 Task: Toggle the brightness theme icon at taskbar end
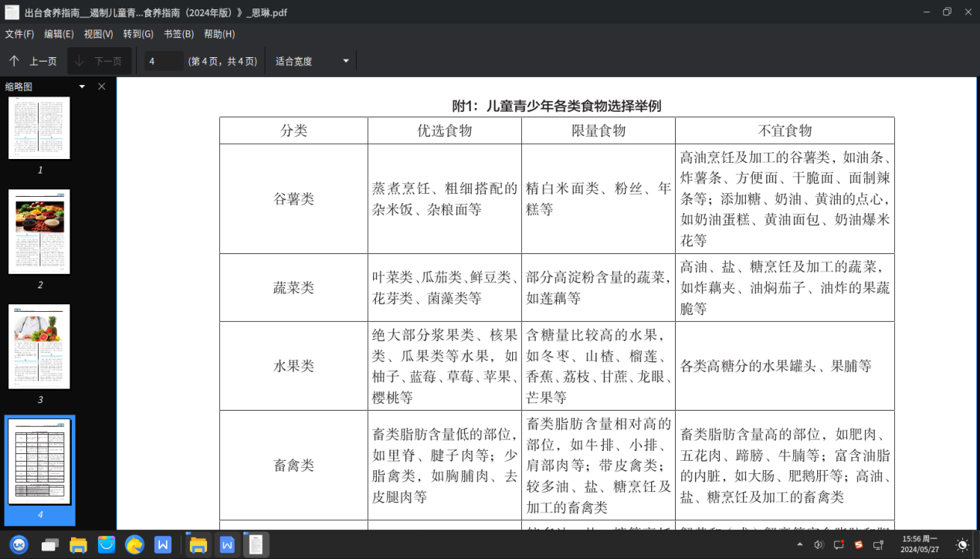click(x=962, y=544)
